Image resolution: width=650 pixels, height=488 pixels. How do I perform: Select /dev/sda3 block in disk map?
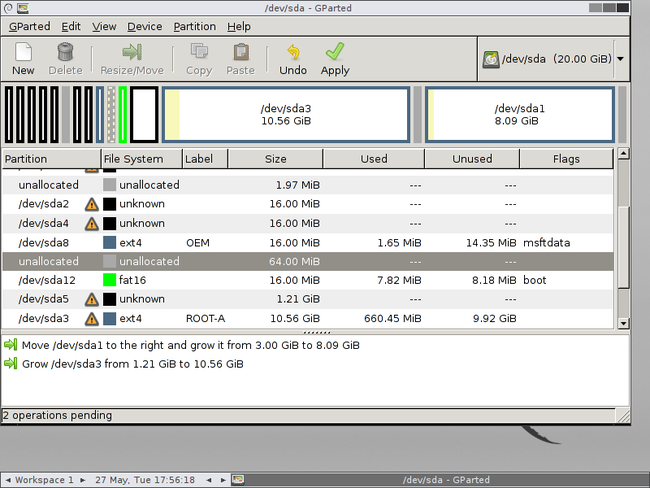point(285,114)
